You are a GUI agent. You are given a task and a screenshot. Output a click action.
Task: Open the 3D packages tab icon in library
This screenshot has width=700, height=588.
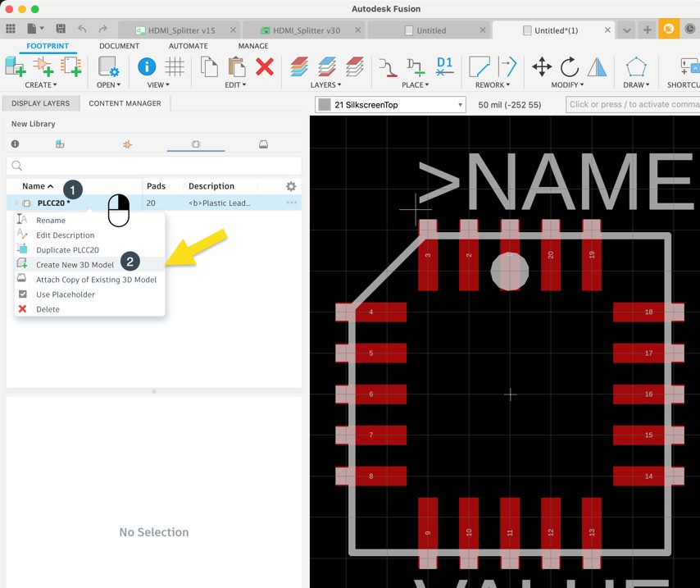point(263,144)
